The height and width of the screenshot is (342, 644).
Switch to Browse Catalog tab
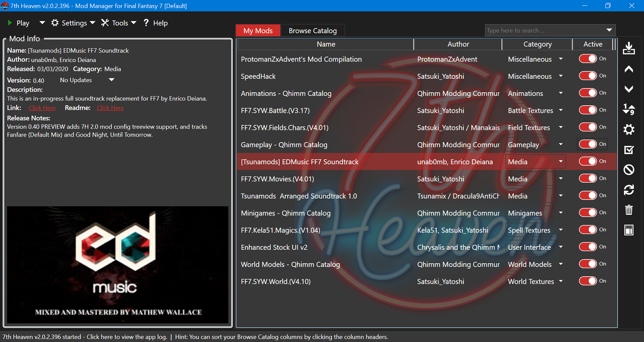(x=312, y=31)
